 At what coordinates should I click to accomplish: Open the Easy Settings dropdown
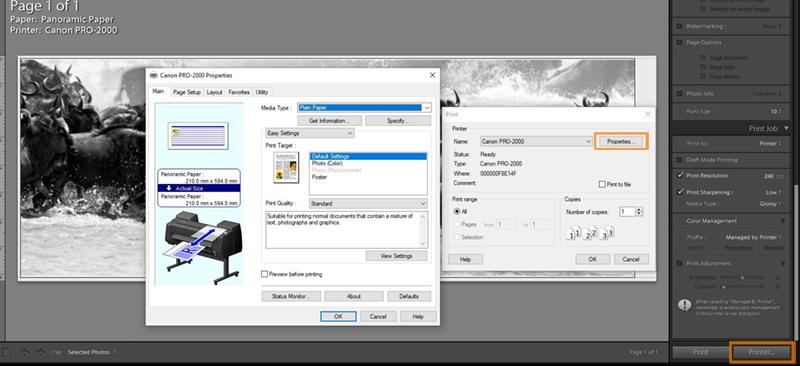click(310, 133)
